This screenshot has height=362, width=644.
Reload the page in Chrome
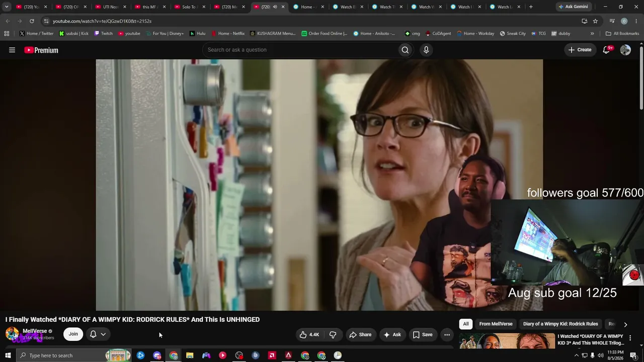[32, 21]
